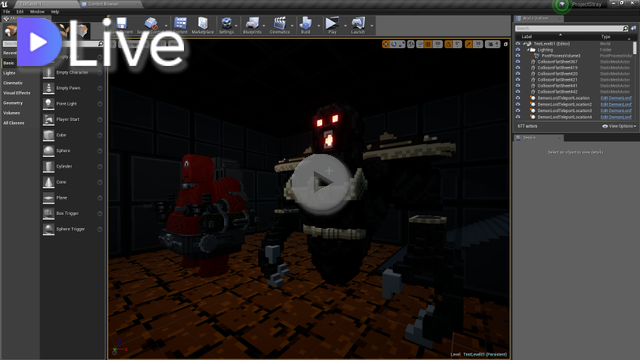Select the viewport Scale gizmo tool
The height and width of the screenshot is (360, 640).
click(x=401, y=44)
